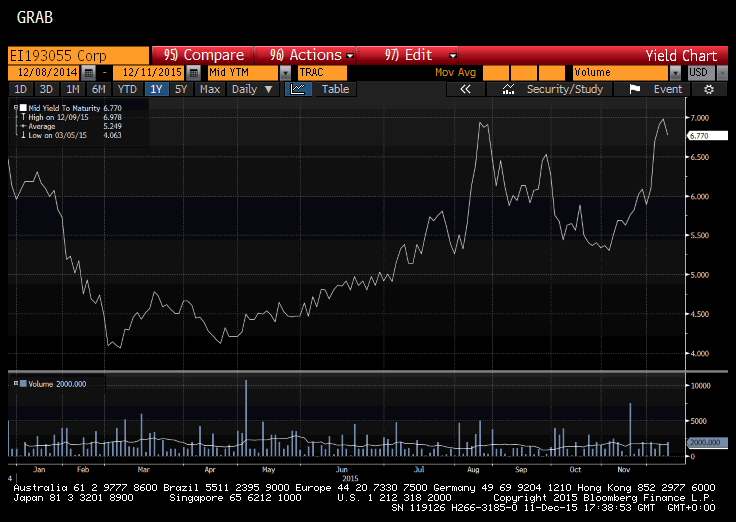
Task: Click the EI193055 Corp security field
Action: (78, 55)
